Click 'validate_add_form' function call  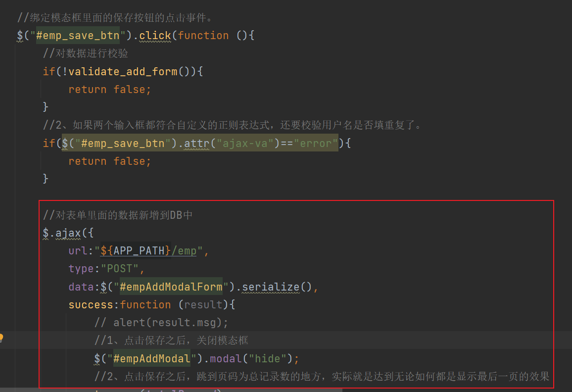(123, 71)
